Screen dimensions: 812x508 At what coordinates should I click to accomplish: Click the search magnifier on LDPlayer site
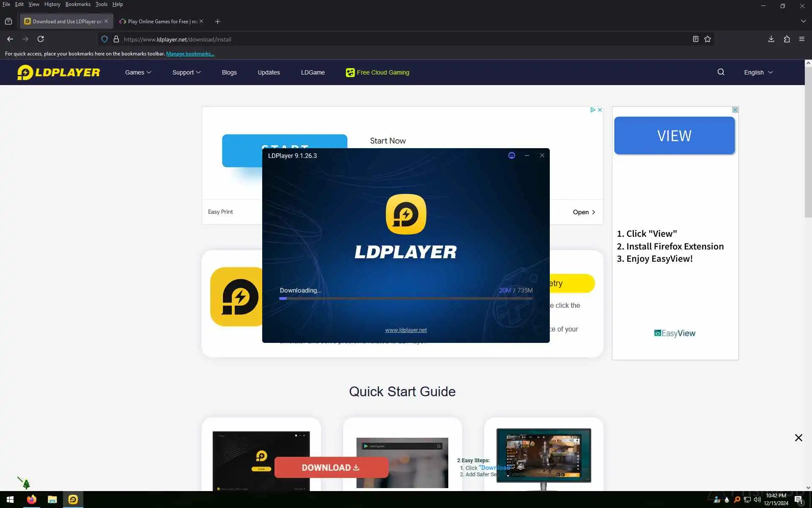pos(721,72)
